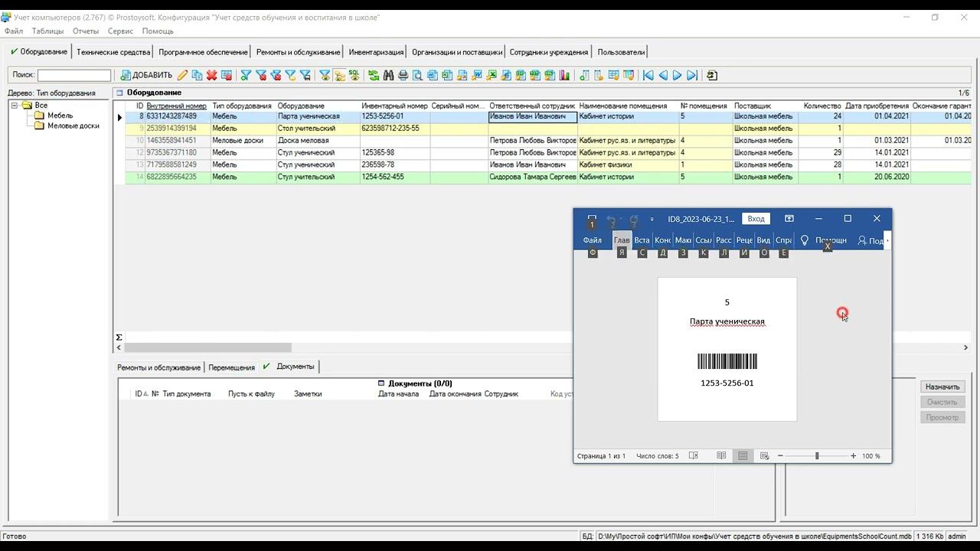Open Word quick access toolbar dropdown
980x551 pixels.
652,220
